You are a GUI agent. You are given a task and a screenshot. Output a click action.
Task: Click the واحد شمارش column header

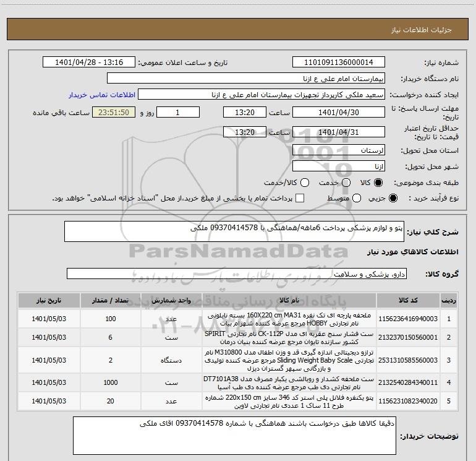click(171, 301)
